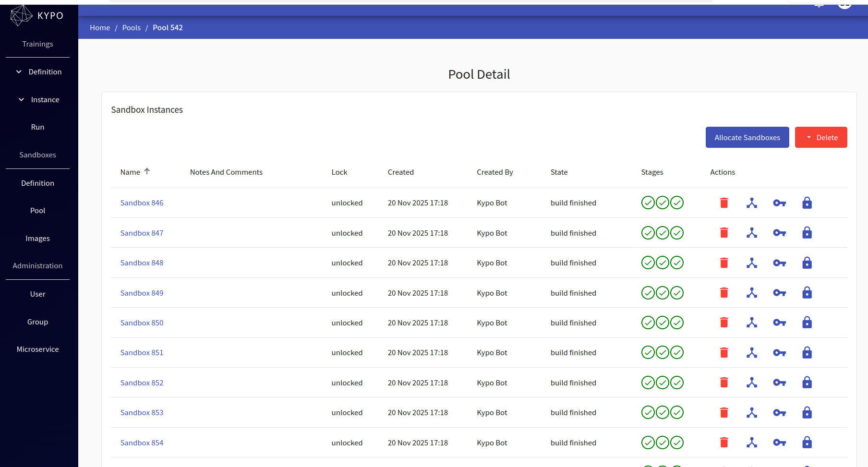Toggle lock on Sandbox 849
The image size is (868, 467).
[x=807, y=293]
